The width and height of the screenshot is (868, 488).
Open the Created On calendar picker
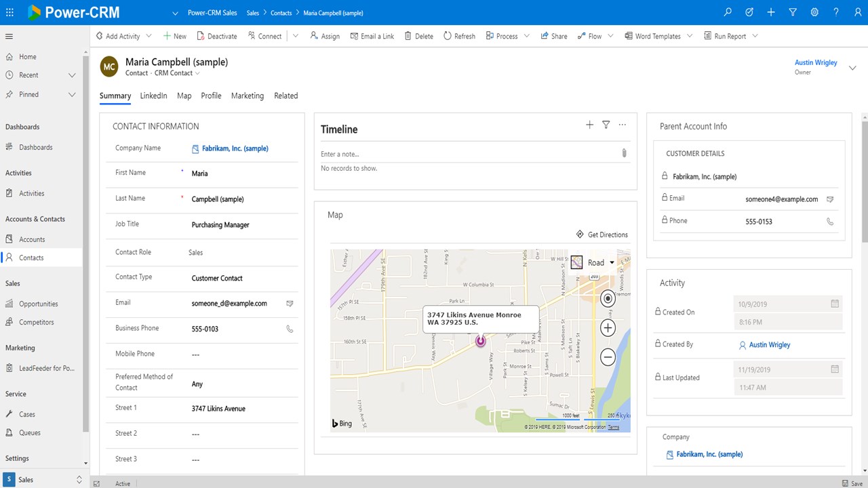tap(835, 304)
